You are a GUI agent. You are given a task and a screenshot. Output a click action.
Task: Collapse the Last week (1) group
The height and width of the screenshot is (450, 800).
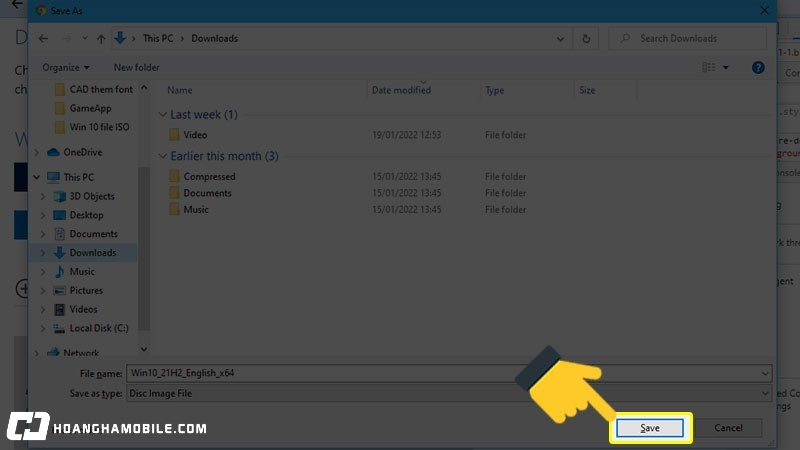(162, 115)
